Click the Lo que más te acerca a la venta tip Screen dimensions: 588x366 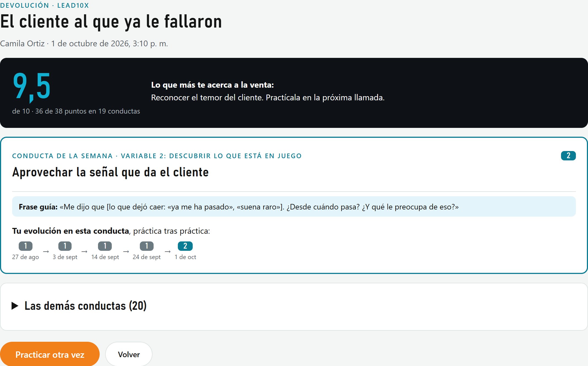[268, 91]
